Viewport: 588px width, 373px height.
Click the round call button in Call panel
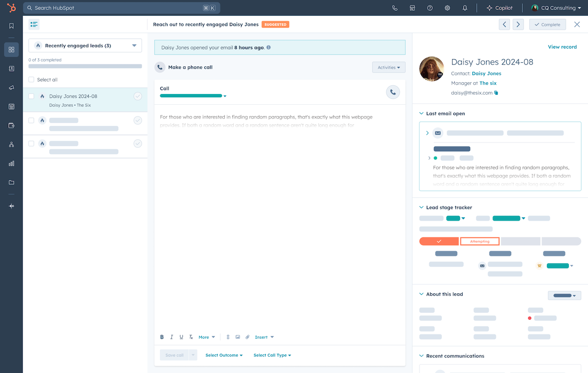(x=392, y=92)
